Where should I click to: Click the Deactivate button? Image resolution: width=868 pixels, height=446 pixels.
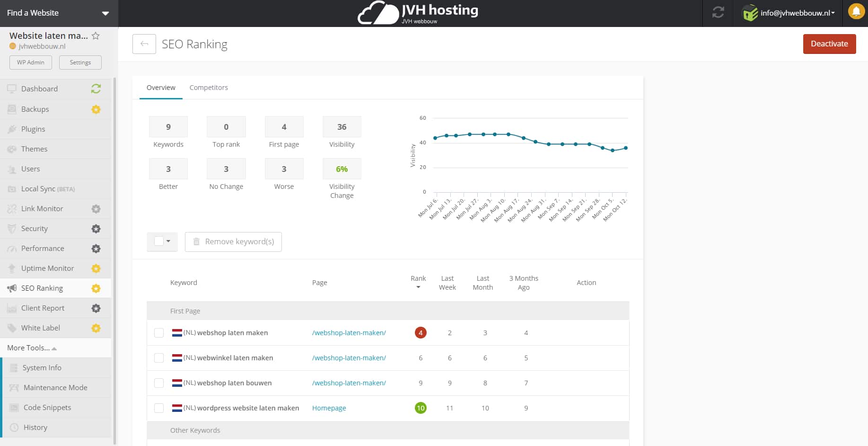(829, 44)
